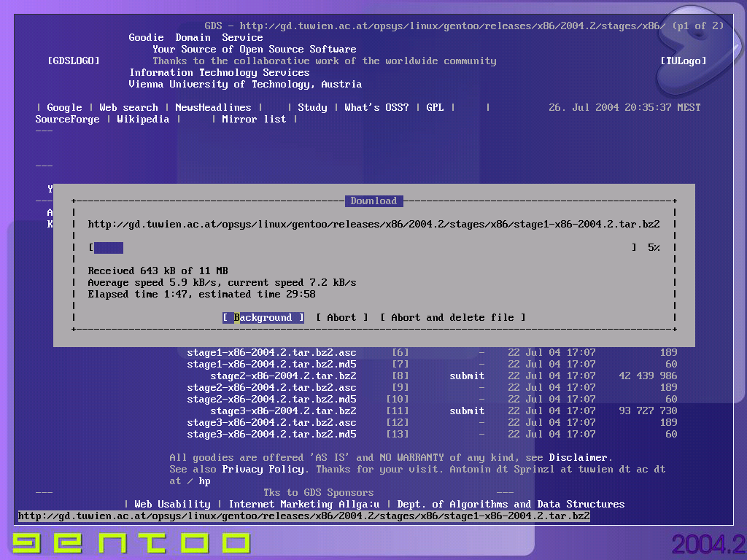
Task: Click the page title line showing "(p1 of 2)"
Action: (x=464, y=26)
